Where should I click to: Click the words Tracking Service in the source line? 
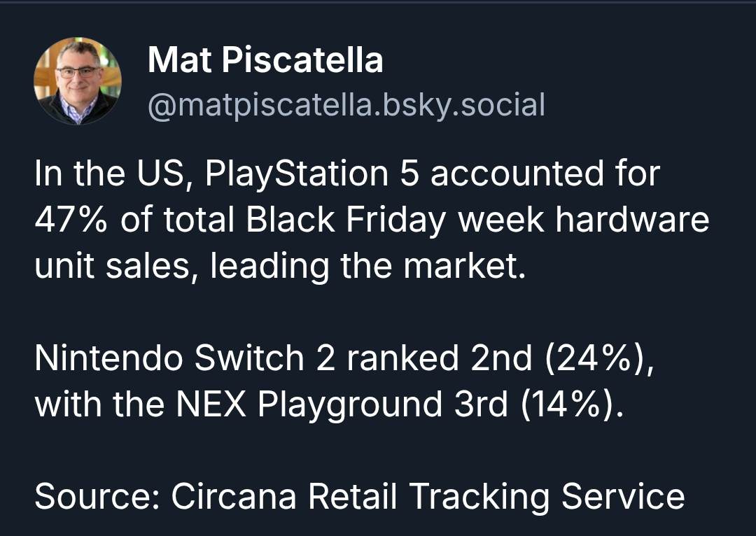[x=547, y=497]
